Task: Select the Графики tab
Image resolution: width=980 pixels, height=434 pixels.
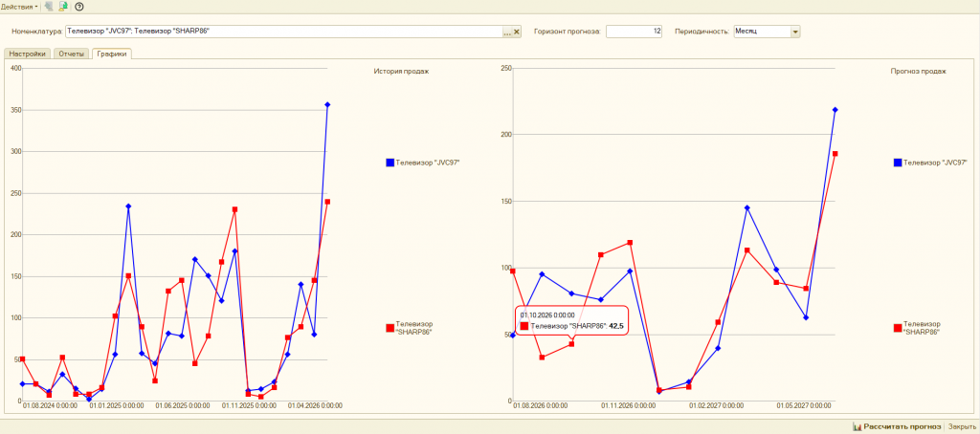Action: click(111, 54)
